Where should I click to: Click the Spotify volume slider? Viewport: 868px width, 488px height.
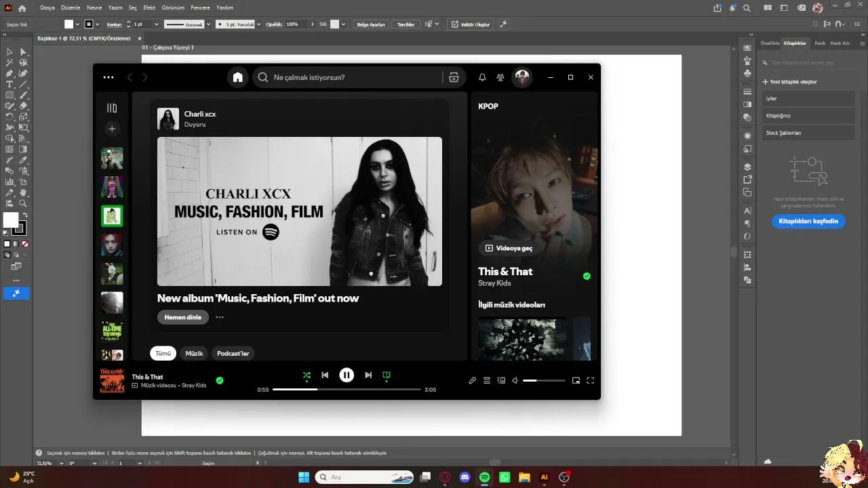[x=544, y=381]
